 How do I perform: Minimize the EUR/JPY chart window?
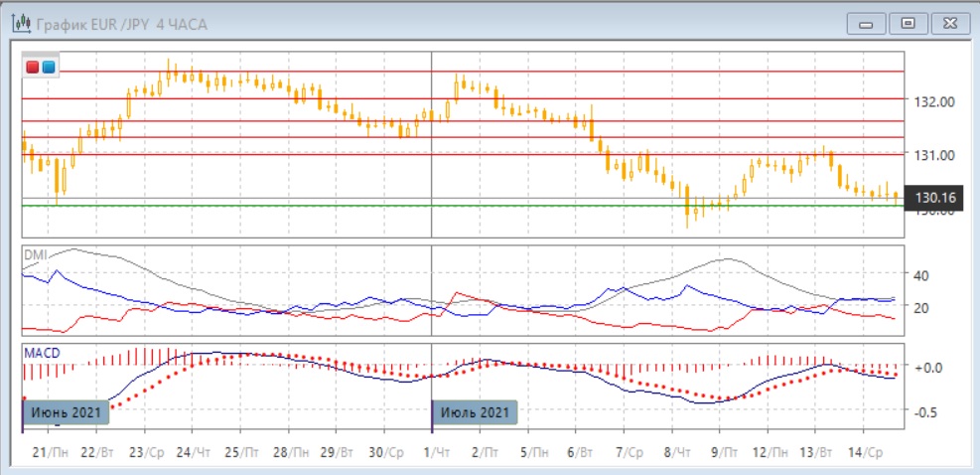[867, 23]
